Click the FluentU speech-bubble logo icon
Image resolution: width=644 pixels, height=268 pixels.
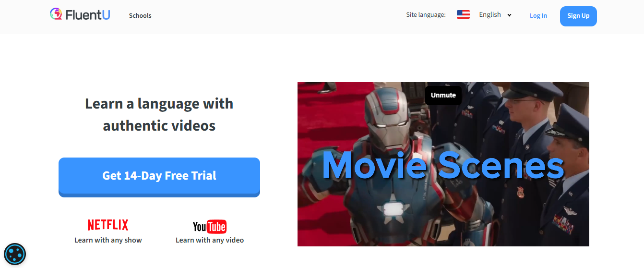[56, 14]
